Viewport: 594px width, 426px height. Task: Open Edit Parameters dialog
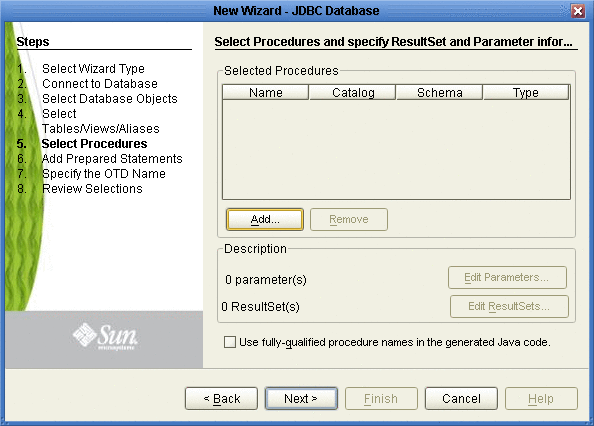tap(507, 278)
